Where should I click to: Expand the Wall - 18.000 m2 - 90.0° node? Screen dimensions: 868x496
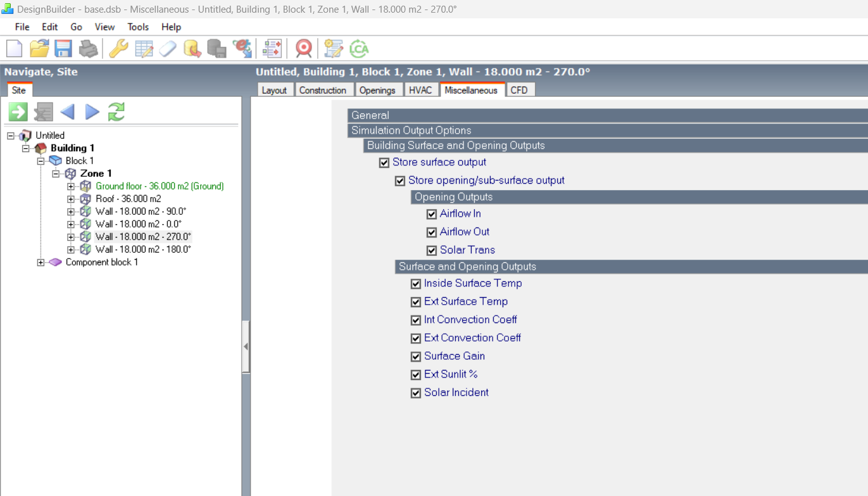(x=71, y=212)
